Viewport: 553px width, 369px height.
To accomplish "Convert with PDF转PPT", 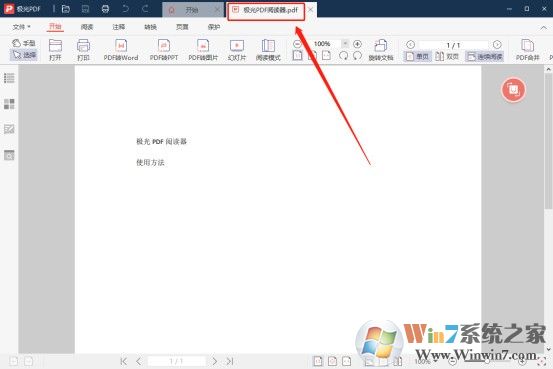I will [x=164, y=50].
